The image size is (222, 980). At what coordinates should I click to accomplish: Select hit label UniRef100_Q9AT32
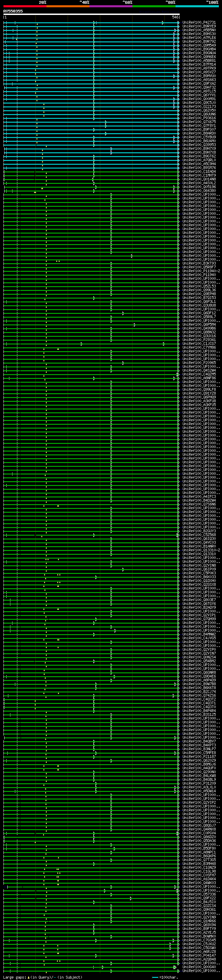(x=199, y=88)
